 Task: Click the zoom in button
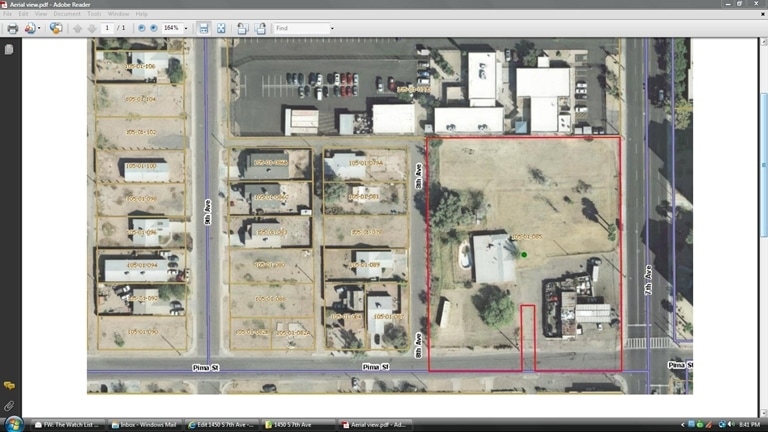[154, 28]
